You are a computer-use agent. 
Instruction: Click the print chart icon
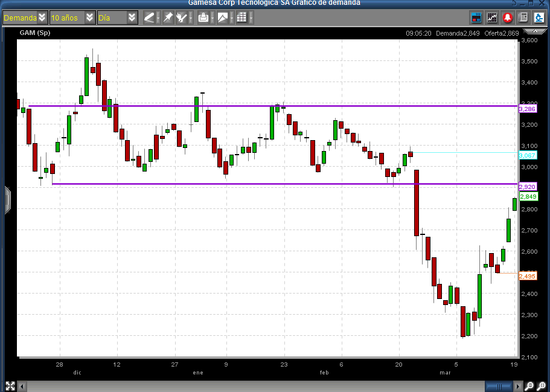tap(203, 18)
